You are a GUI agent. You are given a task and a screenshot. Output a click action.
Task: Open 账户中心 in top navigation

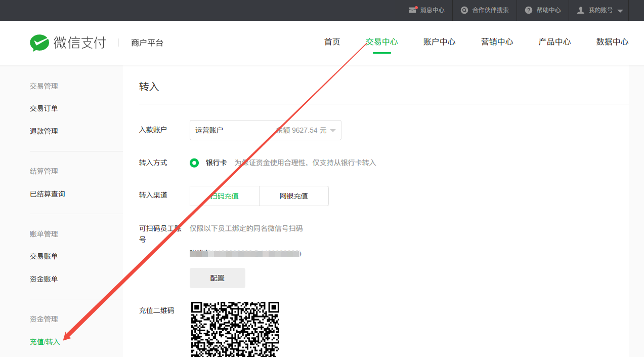(440, 42)
